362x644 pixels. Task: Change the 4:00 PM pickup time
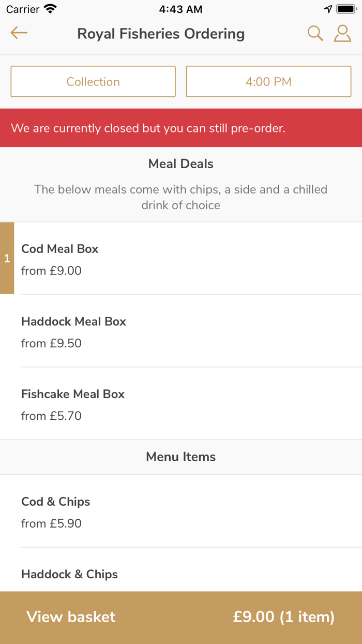[x=268, y=81]
